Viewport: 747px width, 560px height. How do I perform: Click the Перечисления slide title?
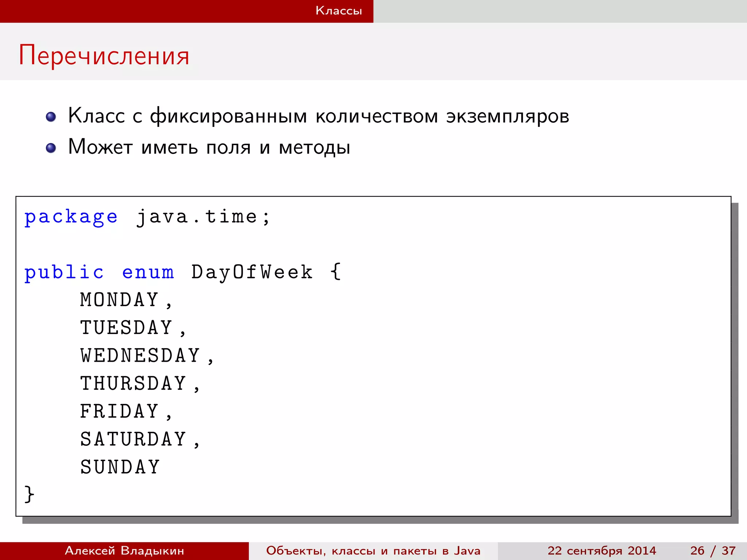pyautogui.click(x=104, y=55)
